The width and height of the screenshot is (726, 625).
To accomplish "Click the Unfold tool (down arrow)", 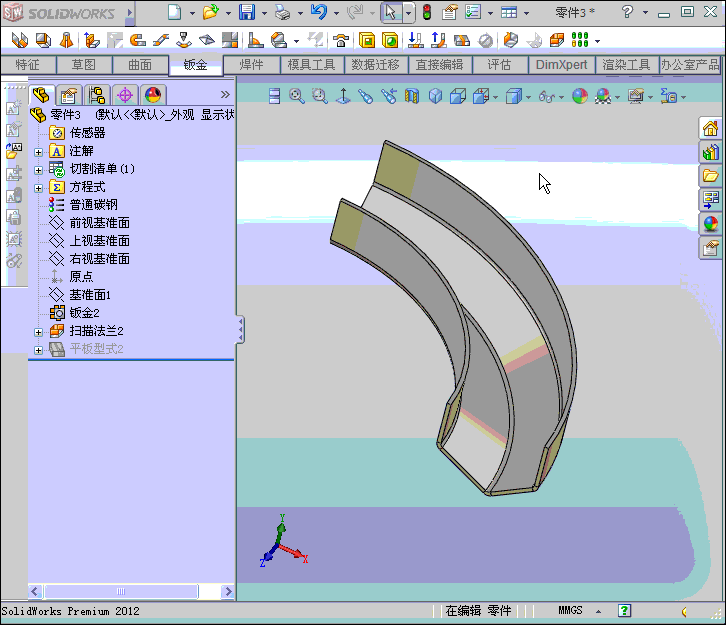I will pyautogui.click(x=415, y=40).
